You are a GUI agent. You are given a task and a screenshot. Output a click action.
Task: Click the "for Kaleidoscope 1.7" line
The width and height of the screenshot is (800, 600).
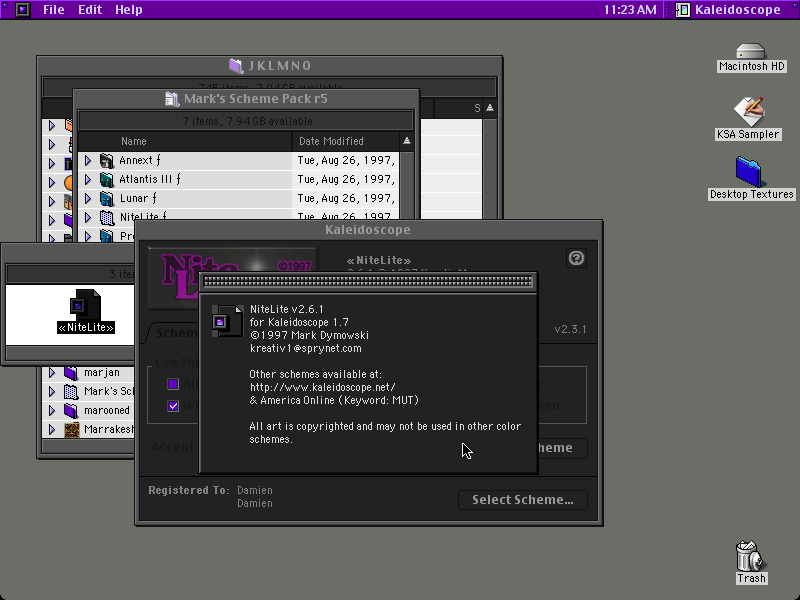pyautogui.click(x=299, y=322)
